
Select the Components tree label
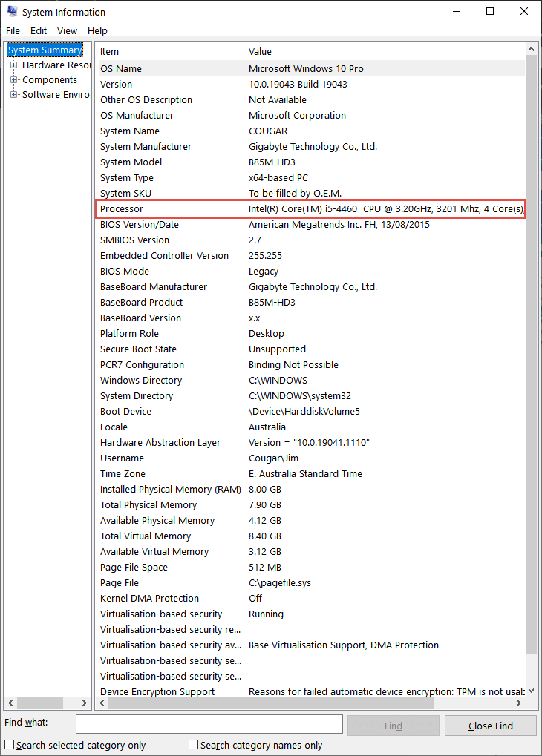click(50, 80)
